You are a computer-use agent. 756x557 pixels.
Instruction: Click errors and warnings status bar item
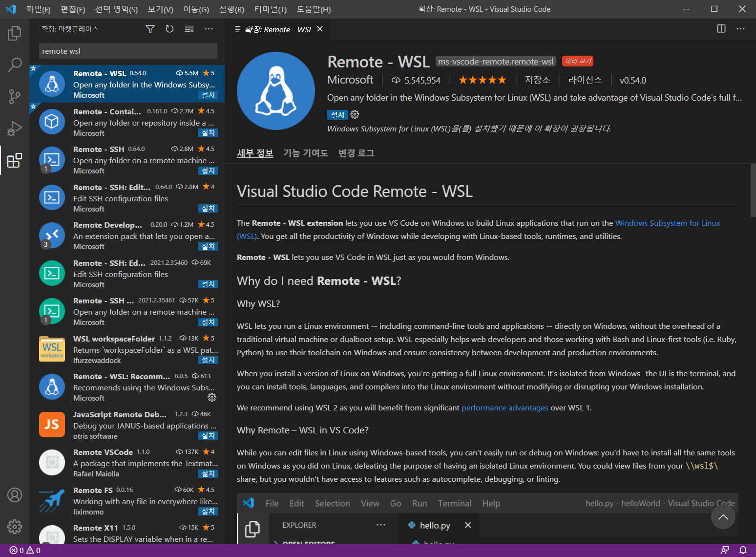[x=25, y=550]
